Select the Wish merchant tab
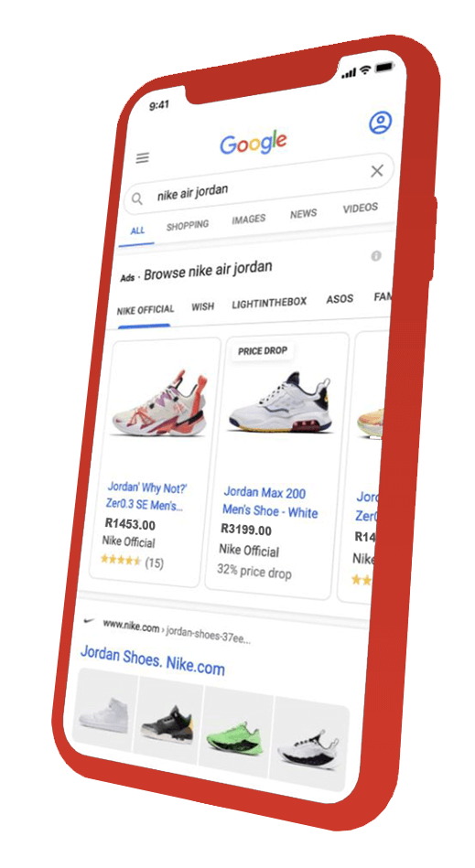 click(x=202, y=306)
